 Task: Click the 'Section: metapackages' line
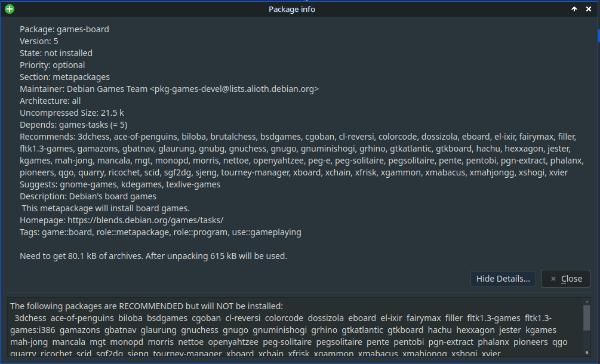(64, 77)
